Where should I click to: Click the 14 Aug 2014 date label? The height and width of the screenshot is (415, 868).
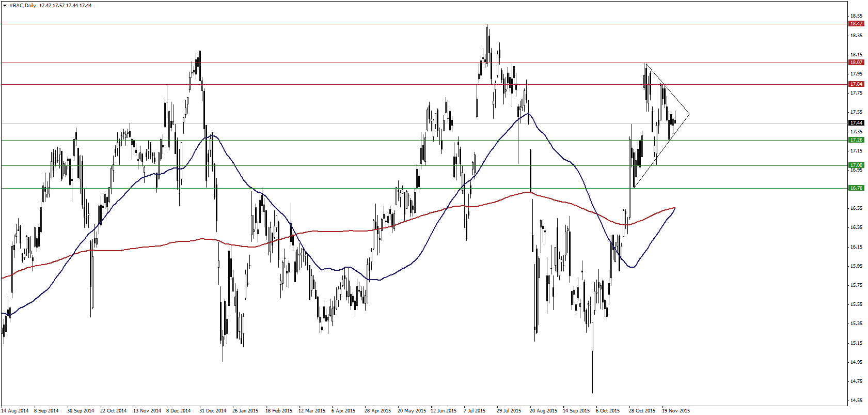(15, 411)
